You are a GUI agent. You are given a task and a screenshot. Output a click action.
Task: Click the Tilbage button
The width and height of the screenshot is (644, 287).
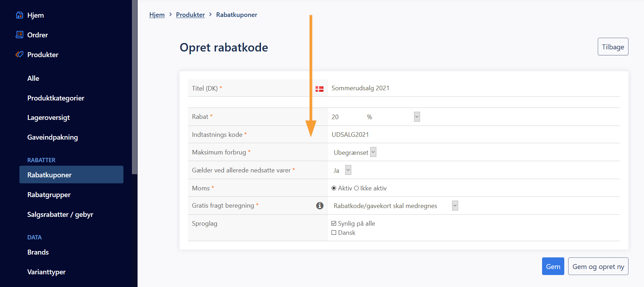[x=613, y=47]
